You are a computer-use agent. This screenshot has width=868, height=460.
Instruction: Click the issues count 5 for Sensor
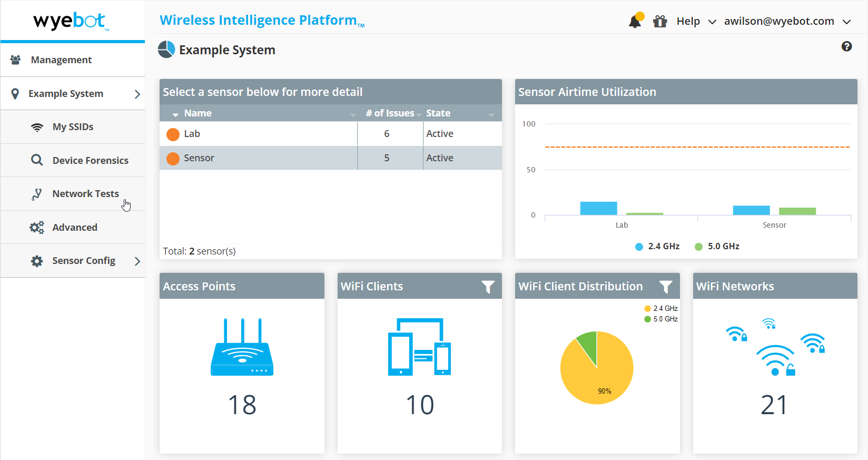click(x=387, y=158)
